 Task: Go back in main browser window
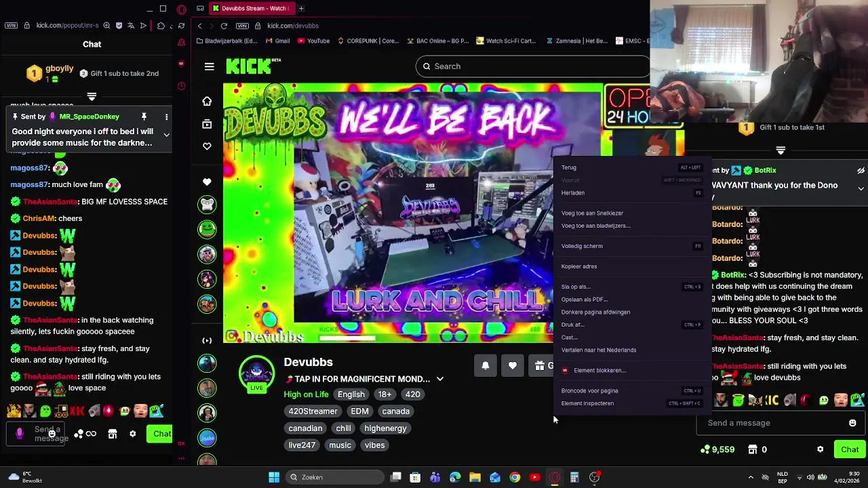click(199, 26)
